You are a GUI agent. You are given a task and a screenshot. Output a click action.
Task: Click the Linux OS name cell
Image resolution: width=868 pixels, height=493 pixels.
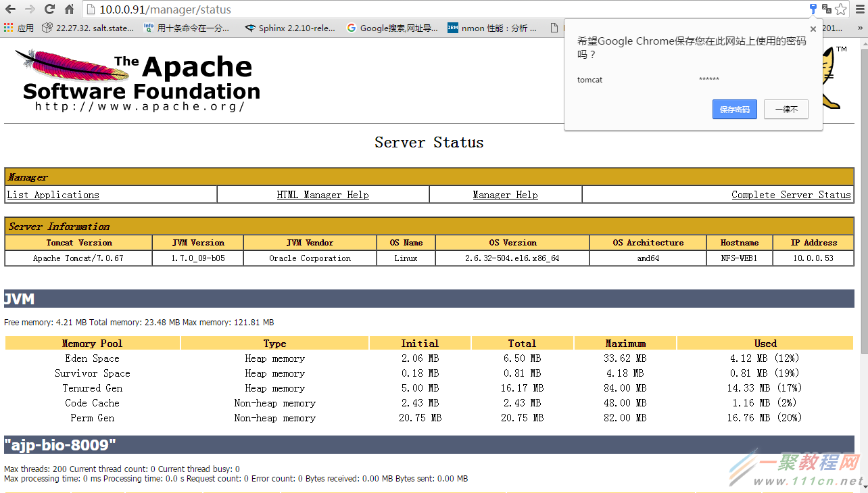406,258
